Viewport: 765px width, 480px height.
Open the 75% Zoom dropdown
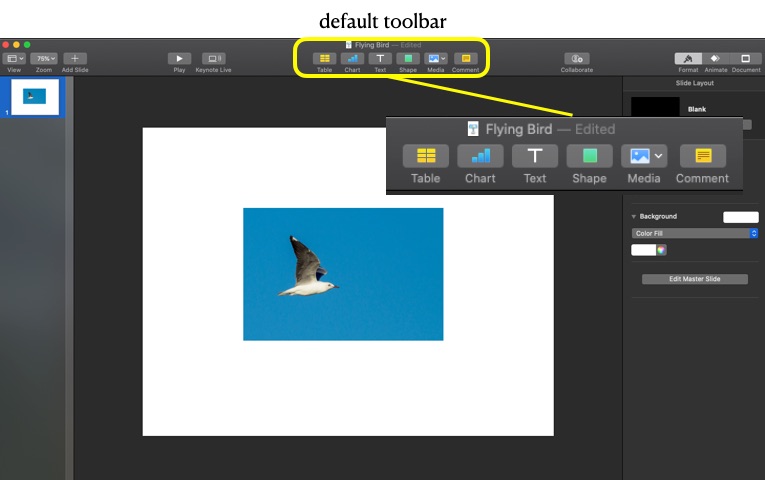pos(44,59)
